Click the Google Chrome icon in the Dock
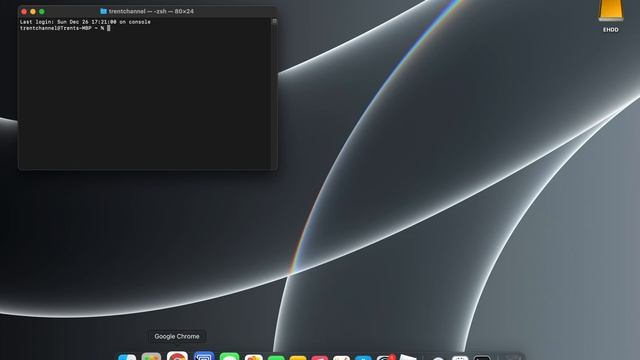Viewport: 640px width, 360px height. point(177,356)
